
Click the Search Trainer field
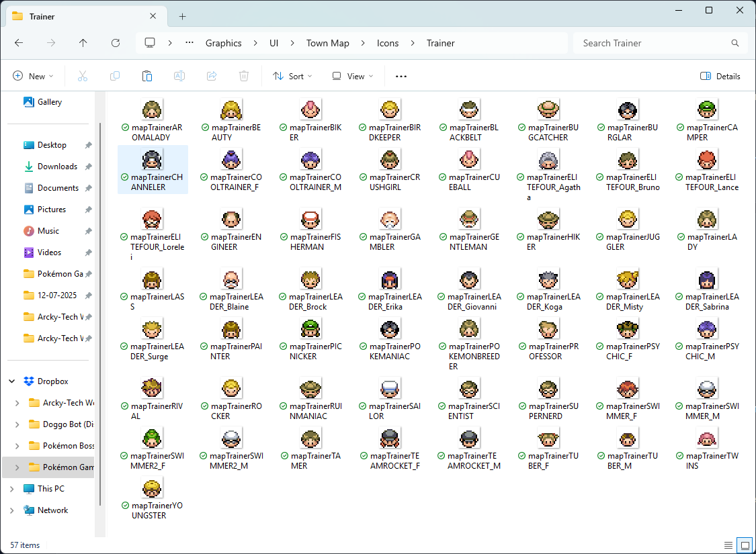660,43
